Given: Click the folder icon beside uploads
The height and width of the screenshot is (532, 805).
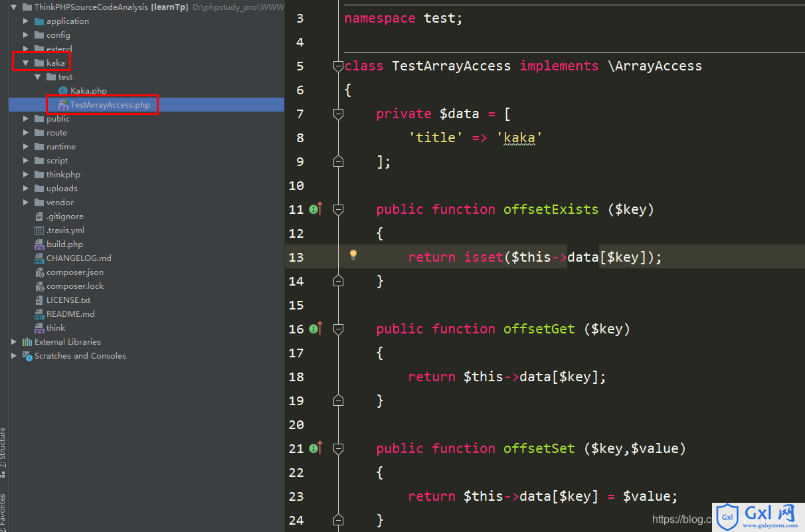Looking at the screenshot, I should (39, 189).
